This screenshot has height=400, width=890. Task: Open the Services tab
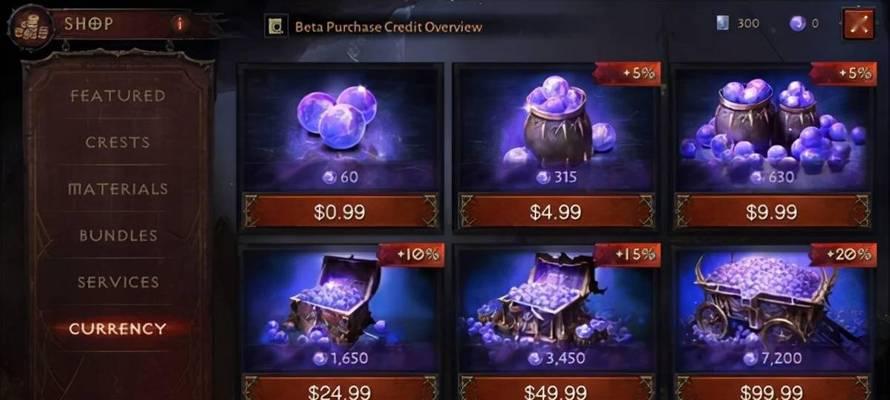[x=118, y=282]
